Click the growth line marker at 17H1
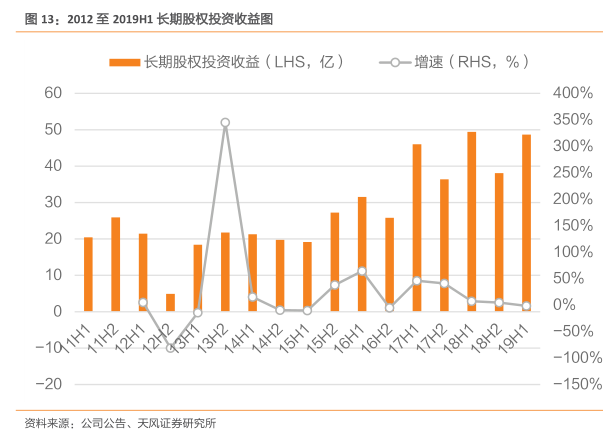 pyautogui.click(x=417, y=281)
